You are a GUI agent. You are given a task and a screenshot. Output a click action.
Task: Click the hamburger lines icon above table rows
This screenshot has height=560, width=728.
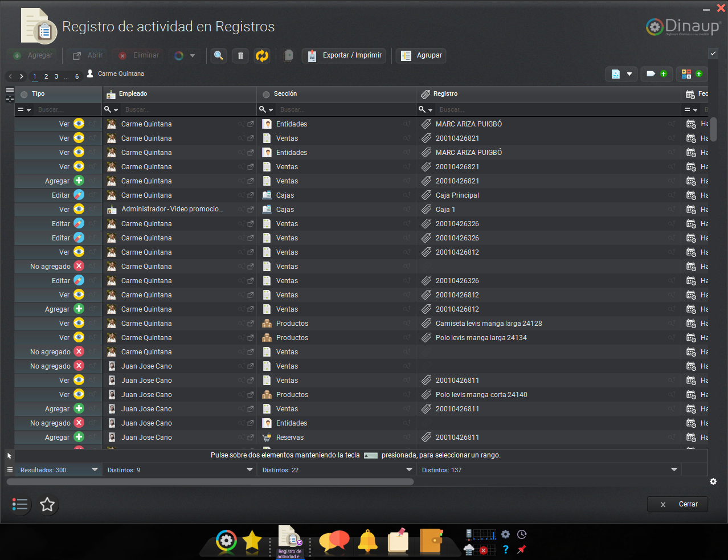point(10,90)
